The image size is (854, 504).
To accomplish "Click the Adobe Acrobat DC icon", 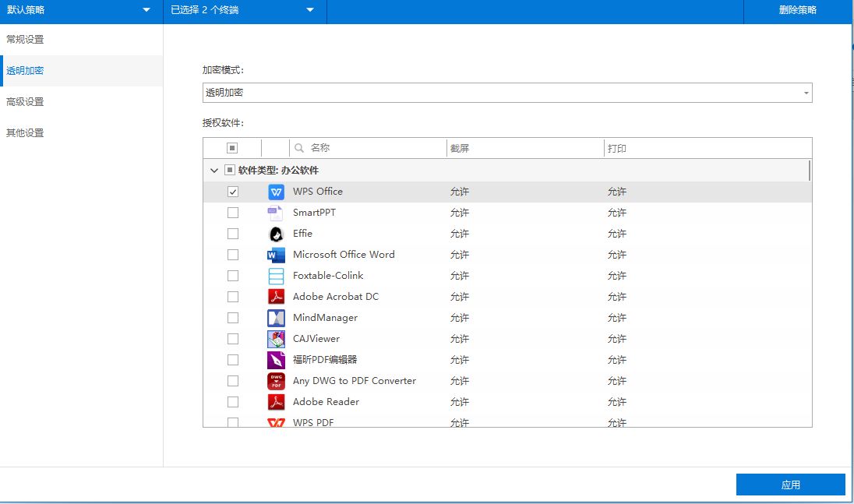I will point(276,297).
